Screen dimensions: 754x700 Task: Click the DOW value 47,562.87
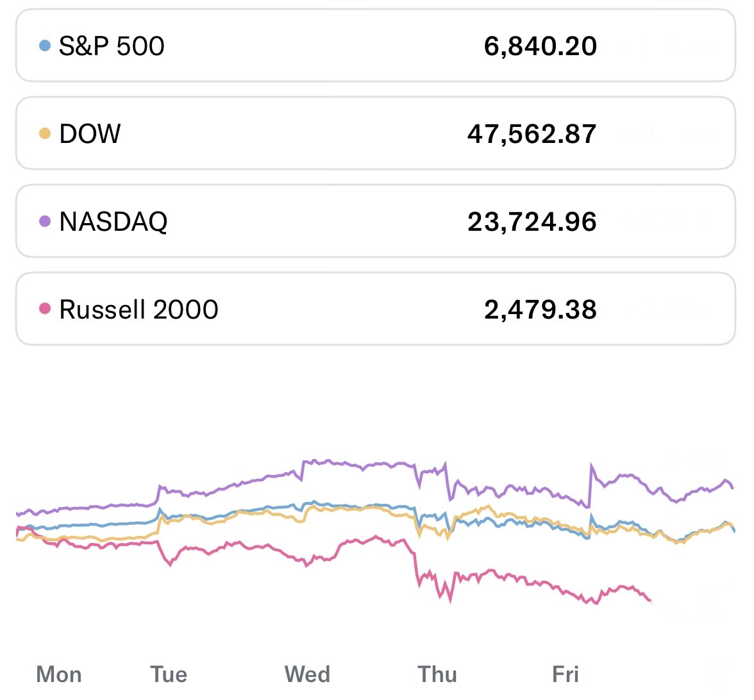click(x=532, y=134)
